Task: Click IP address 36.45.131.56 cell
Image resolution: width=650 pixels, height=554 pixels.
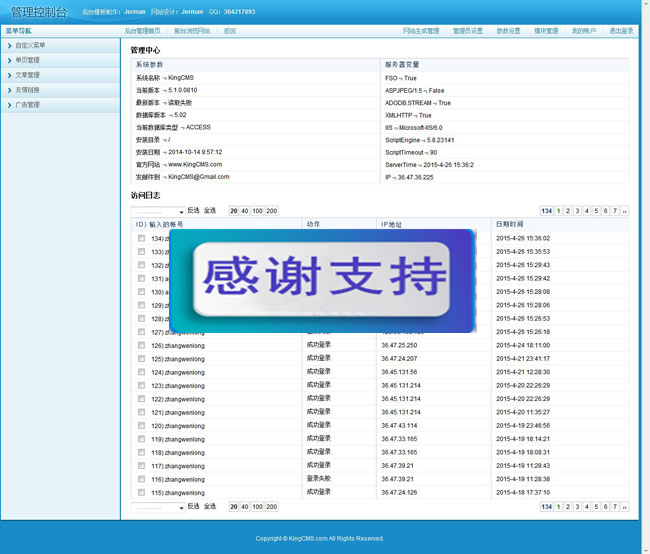Action: click(x=399, y=372)
